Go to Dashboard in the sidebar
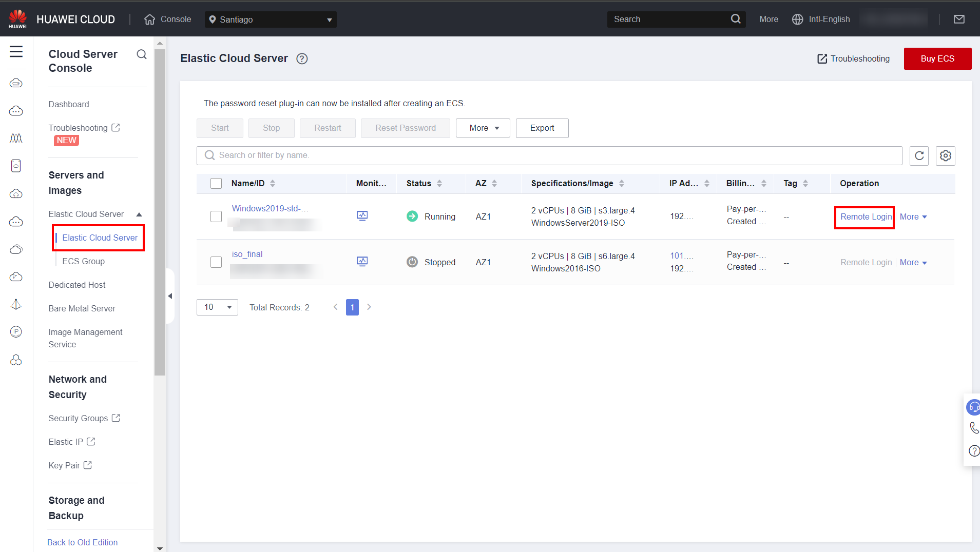Screen dimensions: 980x552 coord(69,104)
